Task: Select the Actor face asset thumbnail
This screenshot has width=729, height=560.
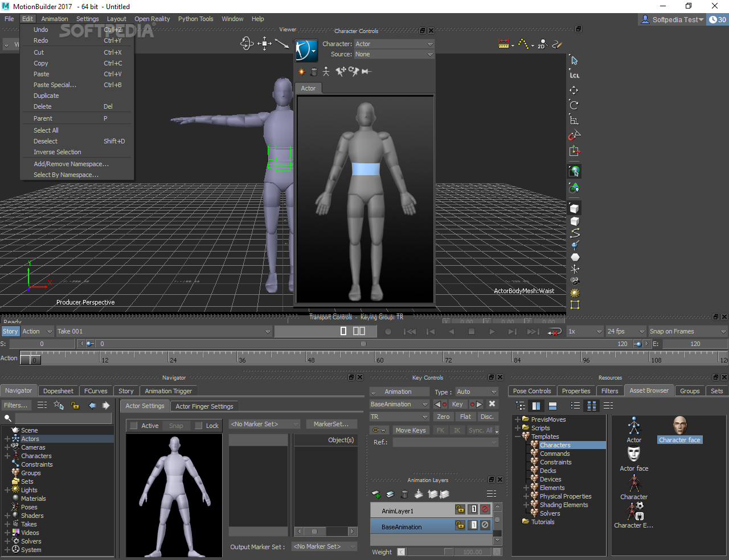Action: (x=634, y=458)
